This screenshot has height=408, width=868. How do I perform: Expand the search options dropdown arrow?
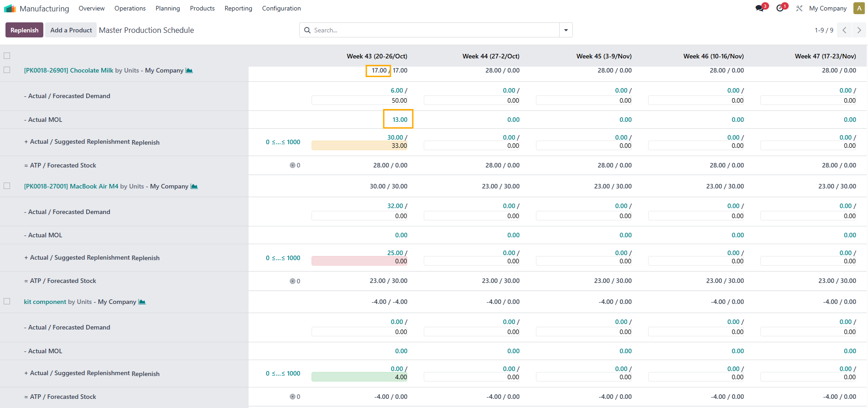[566, 30]
